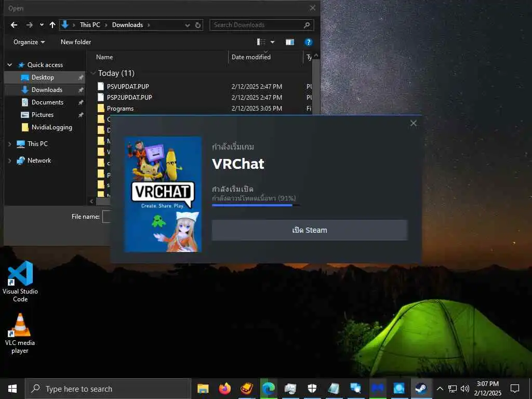Screen dimensions: 532x399
Task: Open the notification center icon
Action: point(515,389)
